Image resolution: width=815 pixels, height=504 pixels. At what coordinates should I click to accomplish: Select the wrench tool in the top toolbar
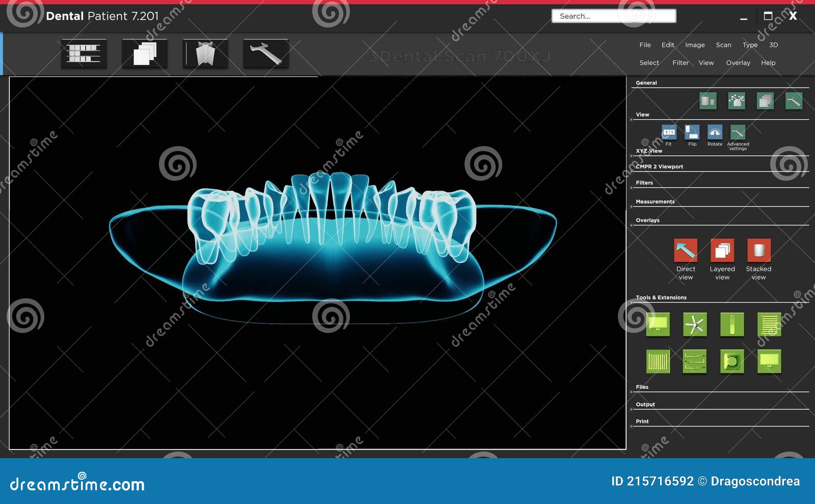(265, 52)
